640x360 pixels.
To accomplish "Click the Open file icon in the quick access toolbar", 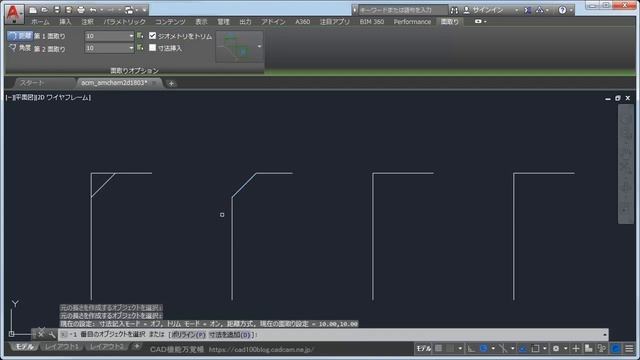I will (x=45, y=10).
